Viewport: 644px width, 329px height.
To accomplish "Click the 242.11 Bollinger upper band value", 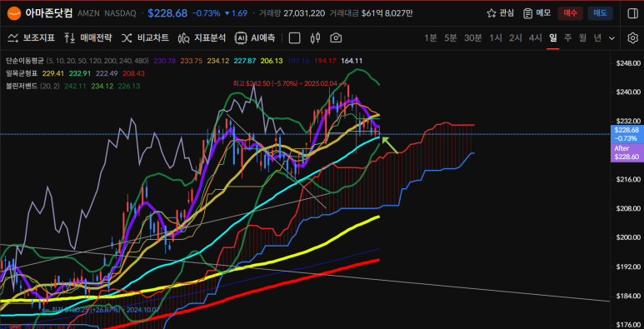I will pos(75,87).
